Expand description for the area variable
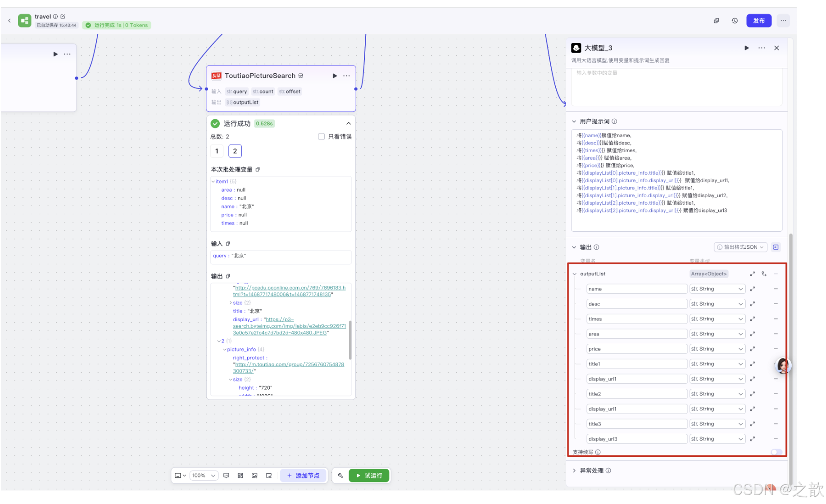This screenshot has width=826, height=504. pos(752,334)
